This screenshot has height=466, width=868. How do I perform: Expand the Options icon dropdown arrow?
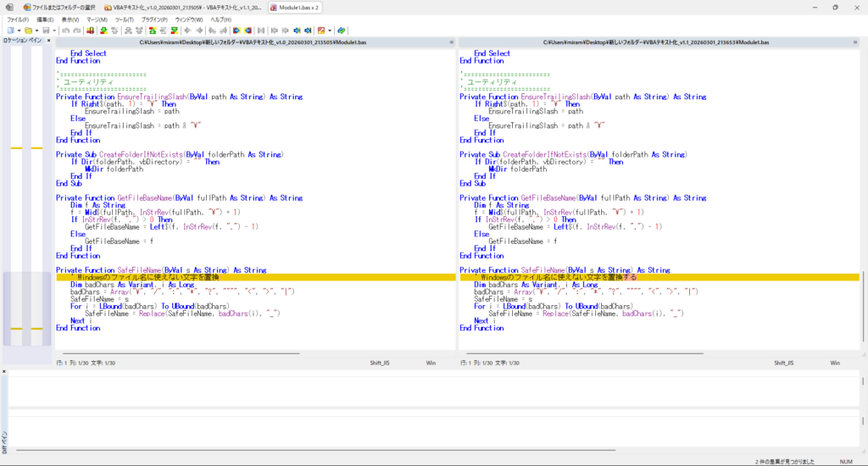tap(330, 31)
